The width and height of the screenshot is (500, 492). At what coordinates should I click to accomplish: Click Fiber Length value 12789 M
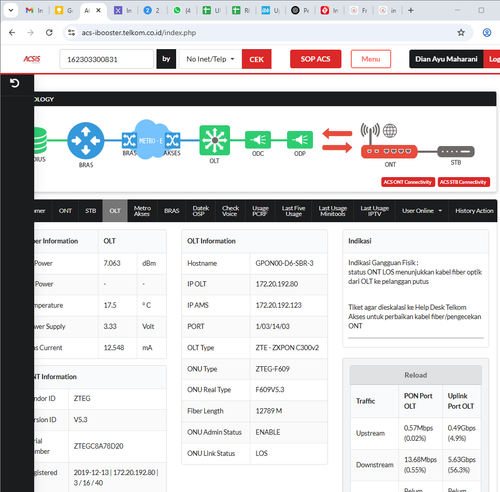pyautogui.click(x=269, y=411)
